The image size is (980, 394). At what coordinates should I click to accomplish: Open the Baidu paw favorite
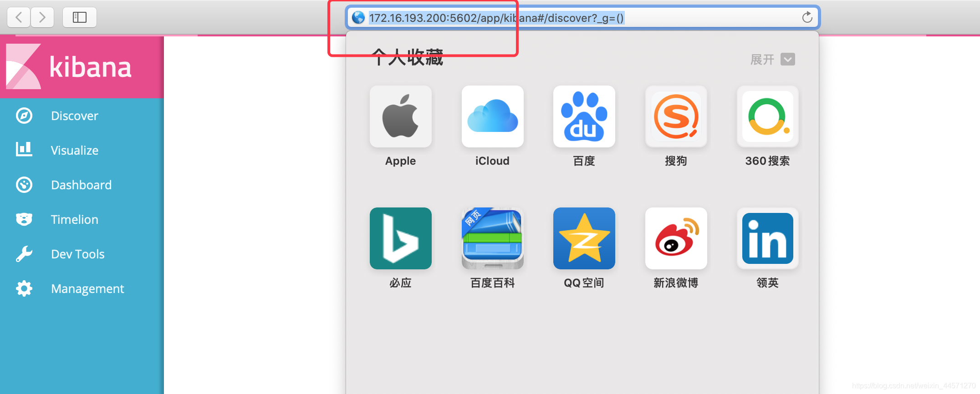tap(584, 116)
